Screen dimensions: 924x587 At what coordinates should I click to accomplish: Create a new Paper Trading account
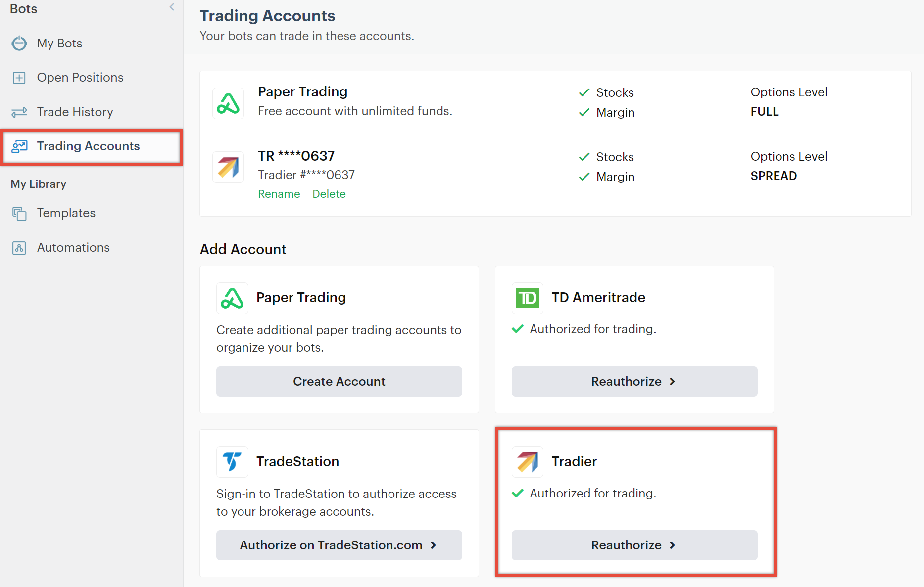click(339, 381)
